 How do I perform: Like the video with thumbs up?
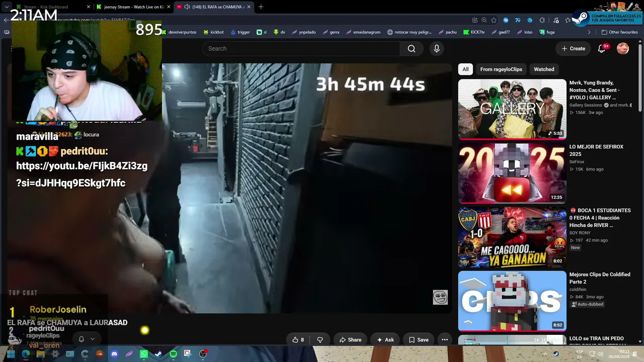298,340
